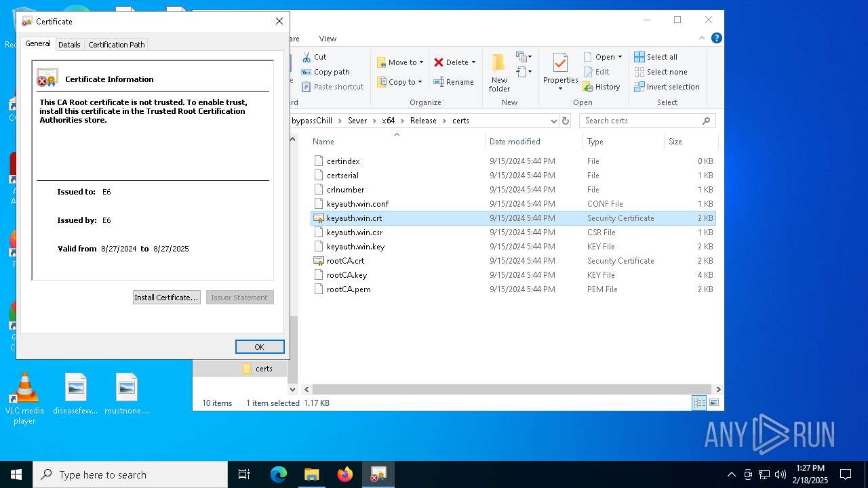Refresh the certs folder view
The width and height of the screenshot is (868, 488).
[566, 121]
